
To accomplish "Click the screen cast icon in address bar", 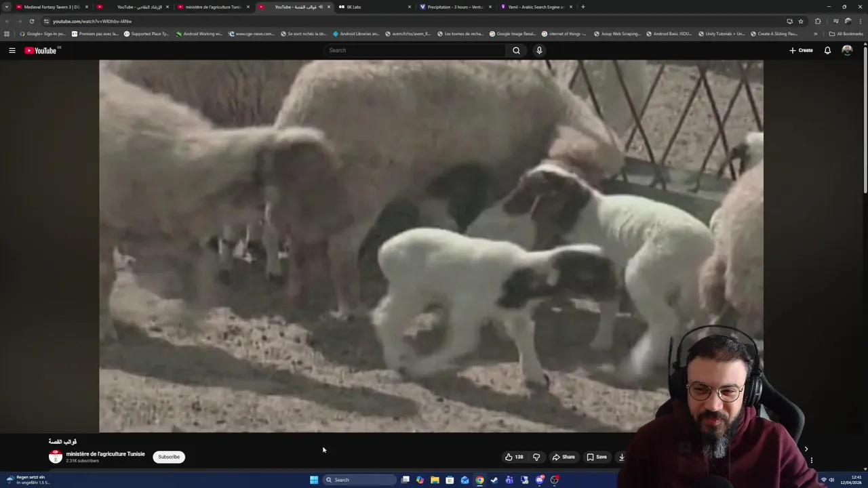I will pyautogui.click(x=789, y=21).
